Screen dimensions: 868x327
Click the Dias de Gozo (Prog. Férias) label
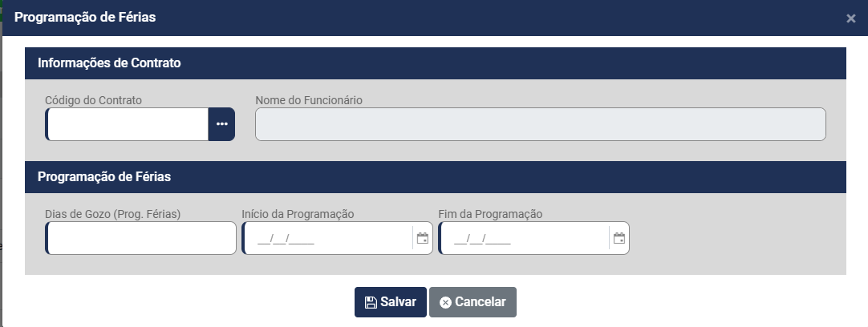113,214
